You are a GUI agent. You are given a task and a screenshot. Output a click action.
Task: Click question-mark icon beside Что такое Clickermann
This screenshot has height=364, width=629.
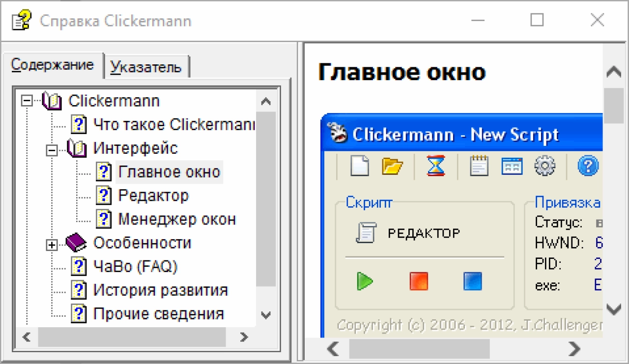79,125
